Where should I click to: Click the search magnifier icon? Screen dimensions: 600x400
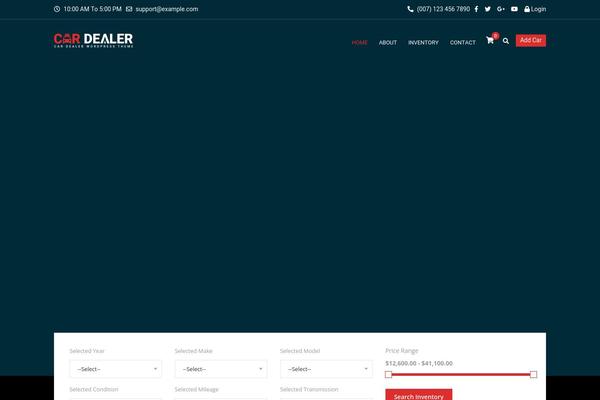coord(506,41)
